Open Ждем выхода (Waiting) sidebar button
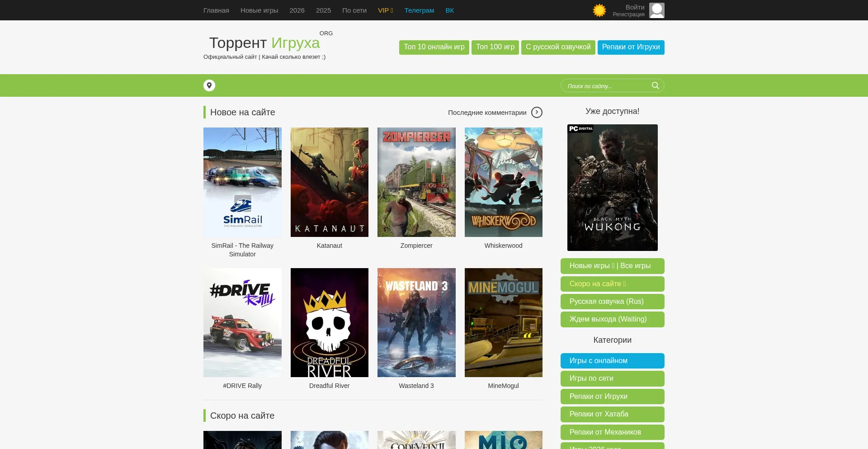868x449 pixels. pos(613,319)
